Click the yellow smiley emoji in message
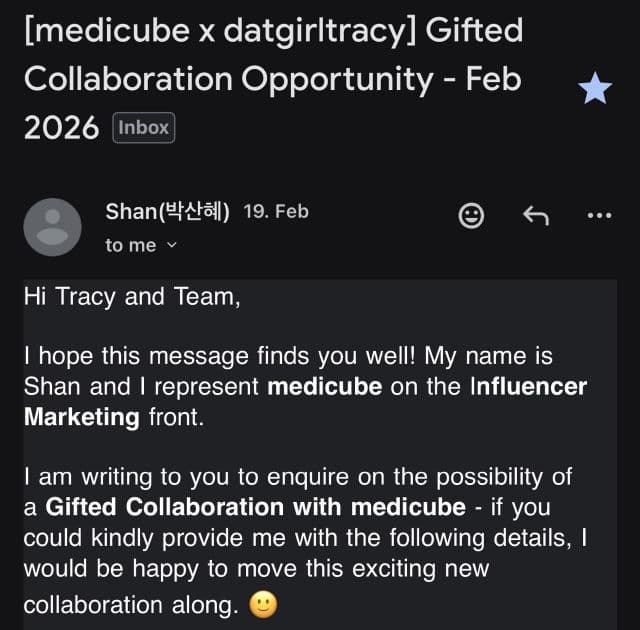Screen dimensions: 640x630 pos(261,605)
